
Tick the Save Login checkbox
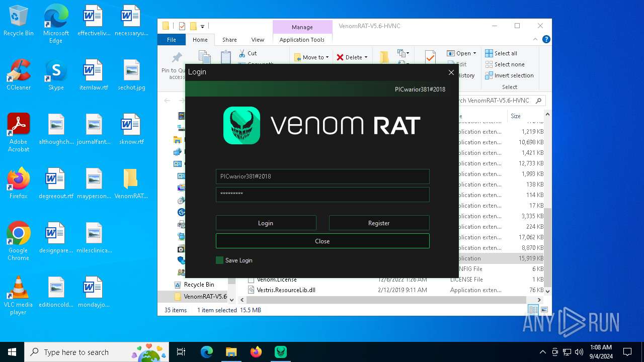(219, 260)
